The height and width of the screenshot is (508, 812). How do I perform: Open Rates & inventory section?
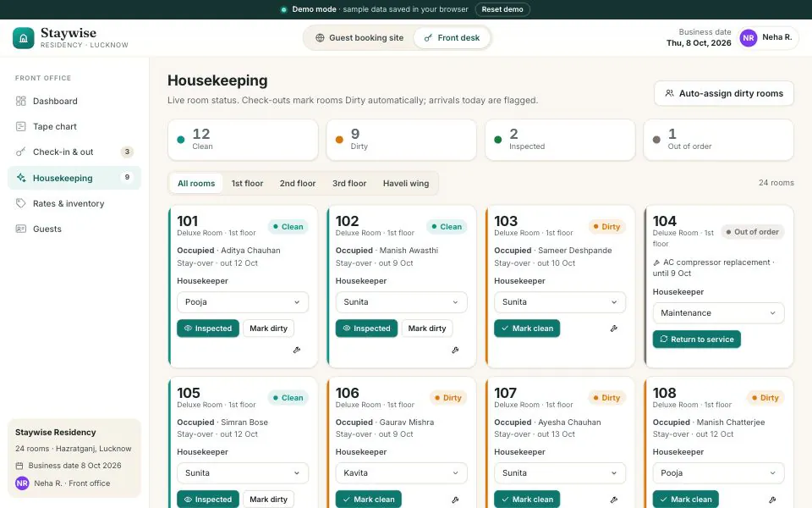74,203
